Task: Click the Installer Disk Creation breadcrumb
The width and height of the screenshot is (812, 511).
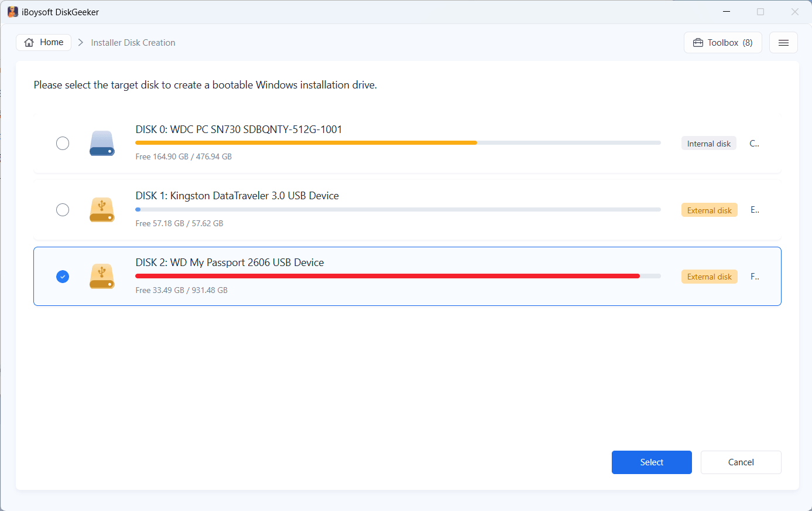Action: [x=133, y=43]
